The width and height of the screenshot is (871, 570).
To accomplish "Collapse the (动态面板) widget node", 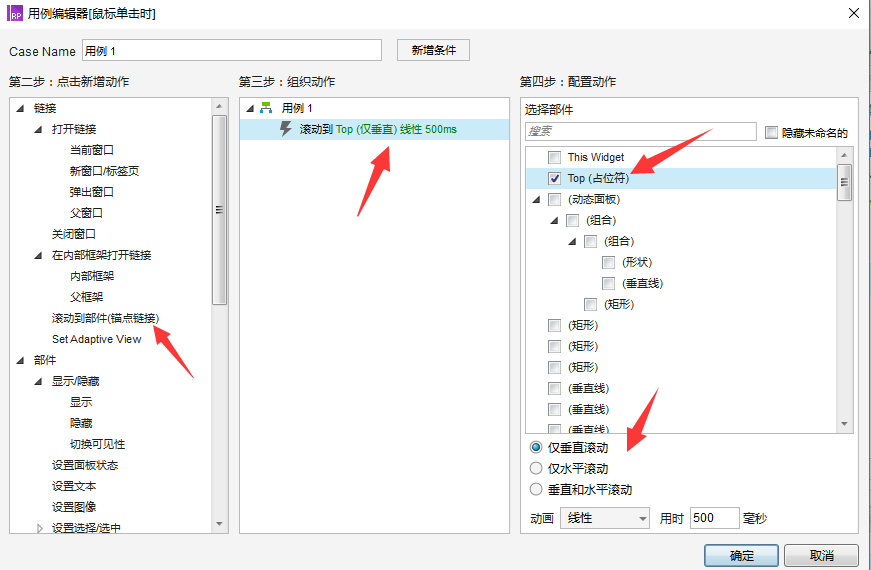I will pos(536,199).
